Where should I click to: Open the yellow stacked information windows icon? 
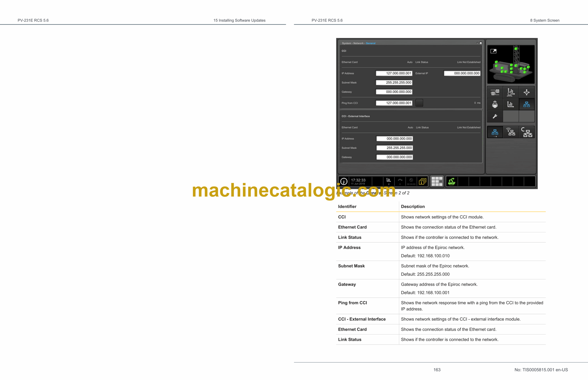point(422,181)
